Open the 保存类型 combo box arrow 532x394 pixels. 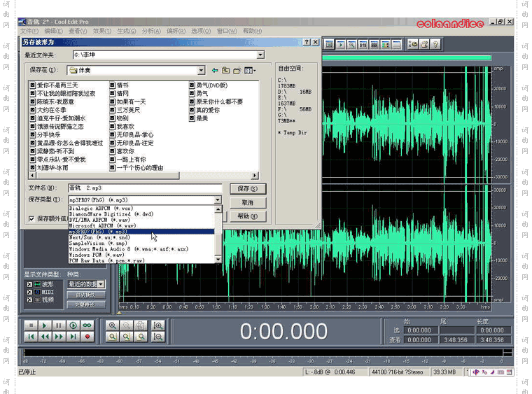pos(218,199)
